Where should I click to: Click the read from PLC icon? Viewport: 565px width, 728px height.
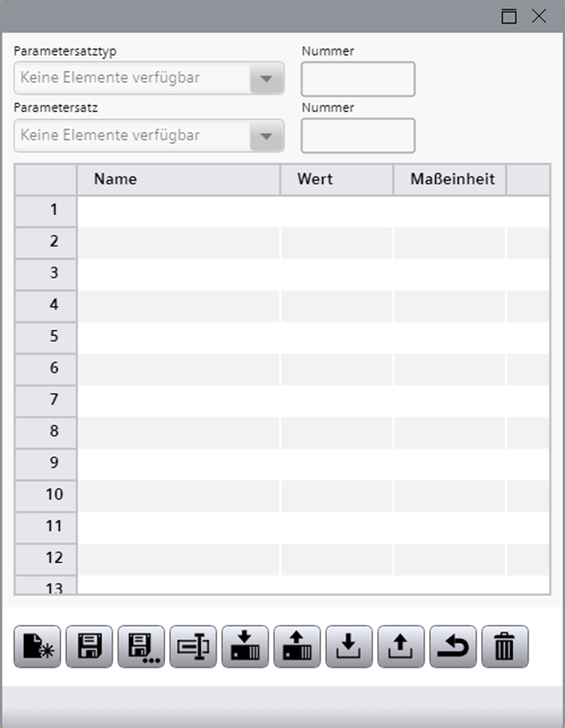click(297, 646)
